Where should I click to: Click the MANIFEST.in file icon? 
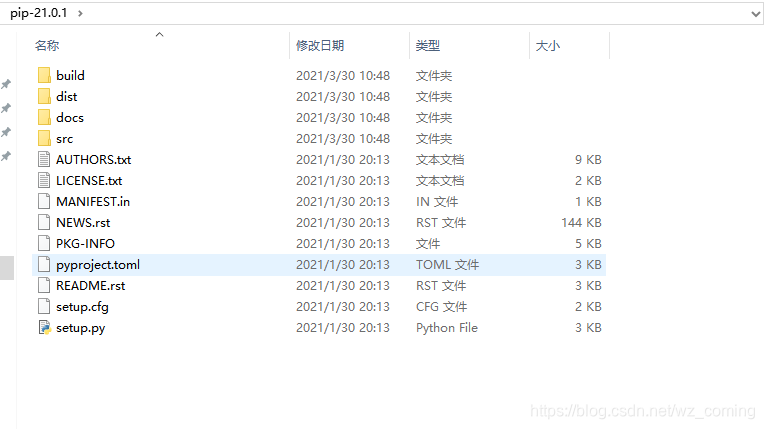click(x=44, y=201)
